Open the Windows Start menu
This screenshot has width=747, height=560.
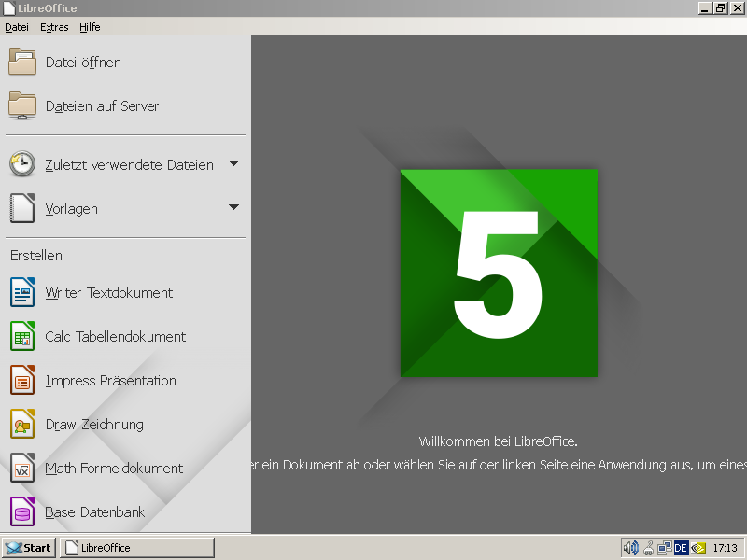(29, 548)
